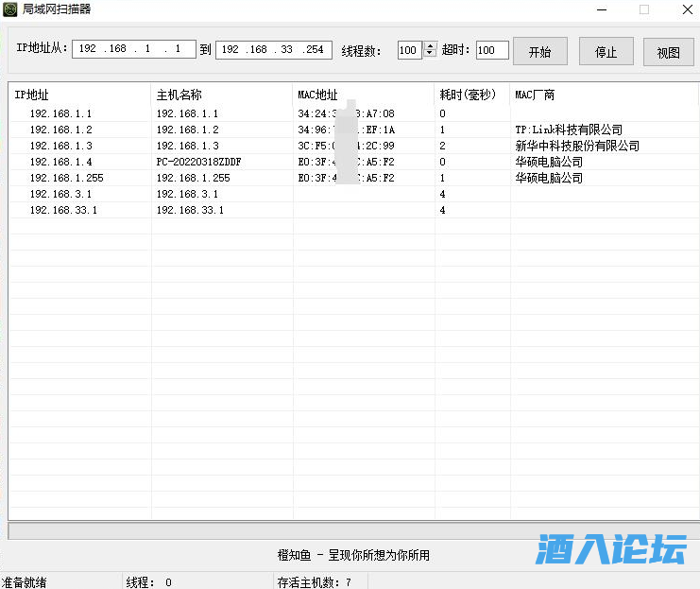
Task: Sort by the 主机名称 column header
Action: pos(221,95)
